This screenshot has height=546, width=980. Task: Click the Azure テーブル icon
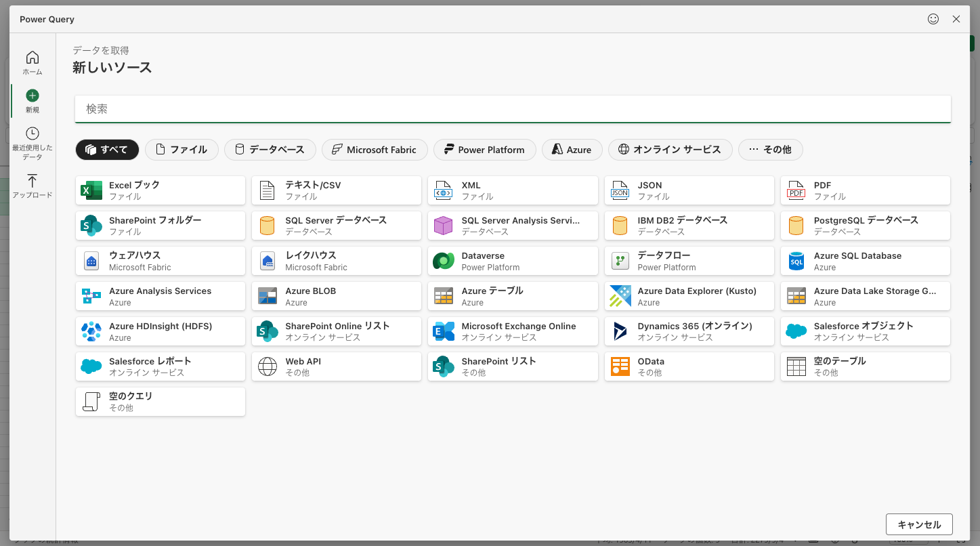point(444,296)
